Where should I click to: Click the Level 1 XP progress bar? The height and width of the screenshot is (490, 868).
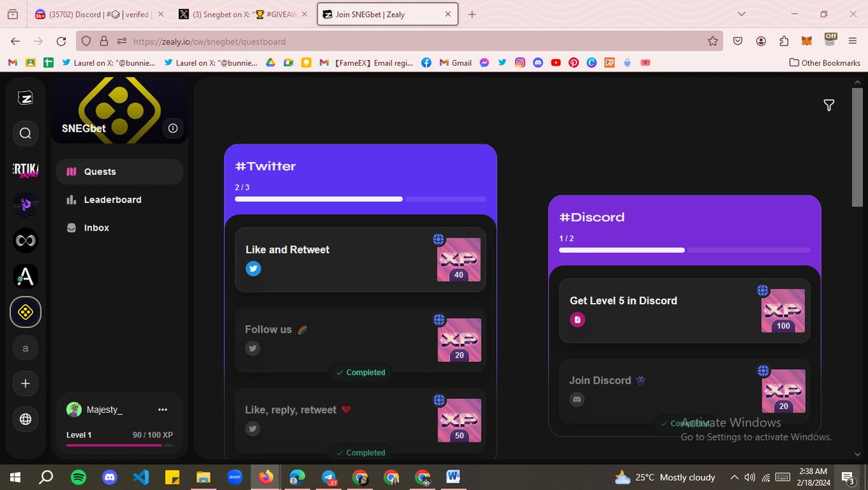119,445
